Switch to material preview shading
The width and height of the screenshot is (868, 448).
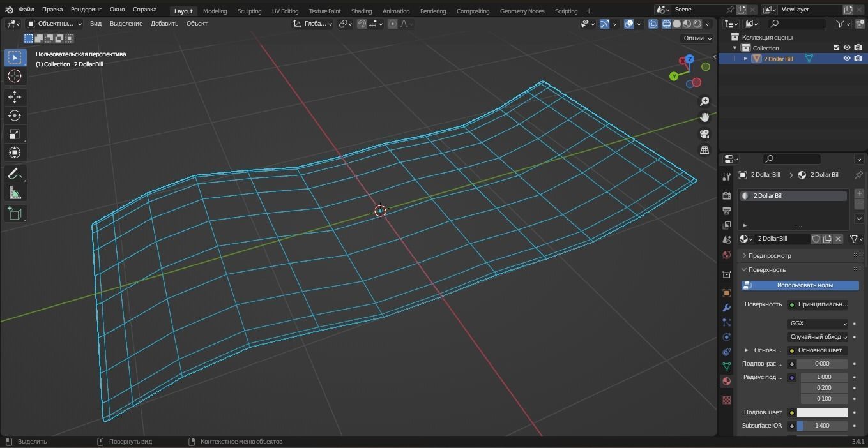coord(687,24)
